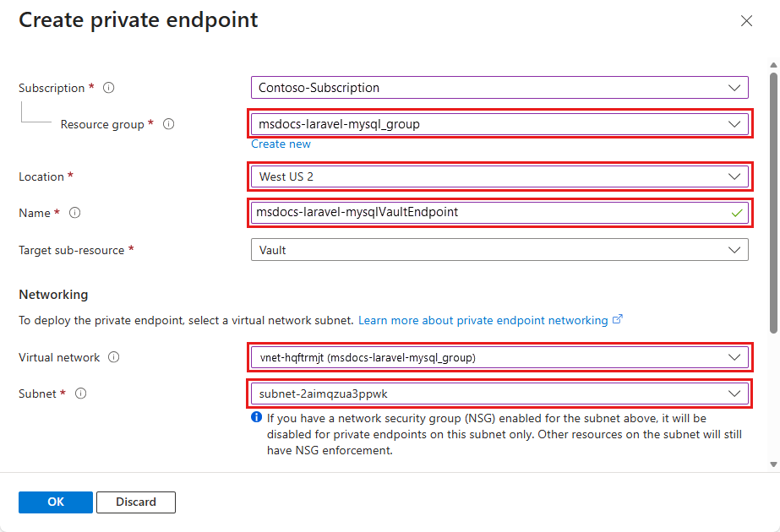Expand Target sub-resource dropdown showing Vault
The image size is (780, 532).
click(499, 250)
